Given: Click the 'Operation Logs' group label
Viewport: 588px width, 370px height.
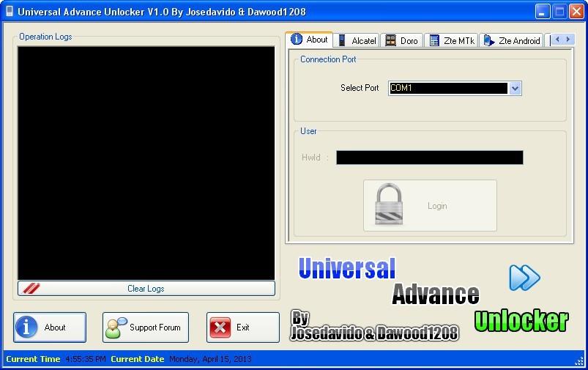Looking at the screenshot, I should 45,37.
